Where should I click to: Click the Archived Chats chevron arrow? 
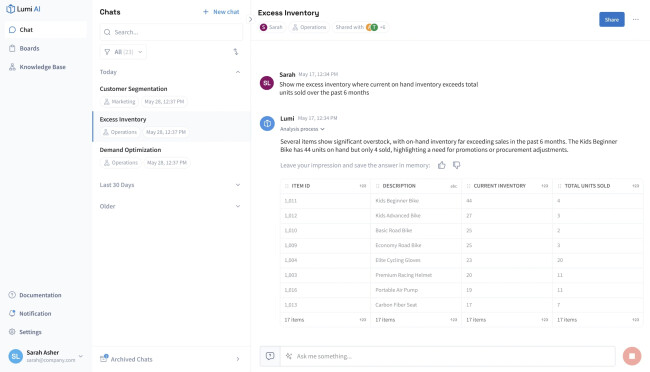(238, 359)
